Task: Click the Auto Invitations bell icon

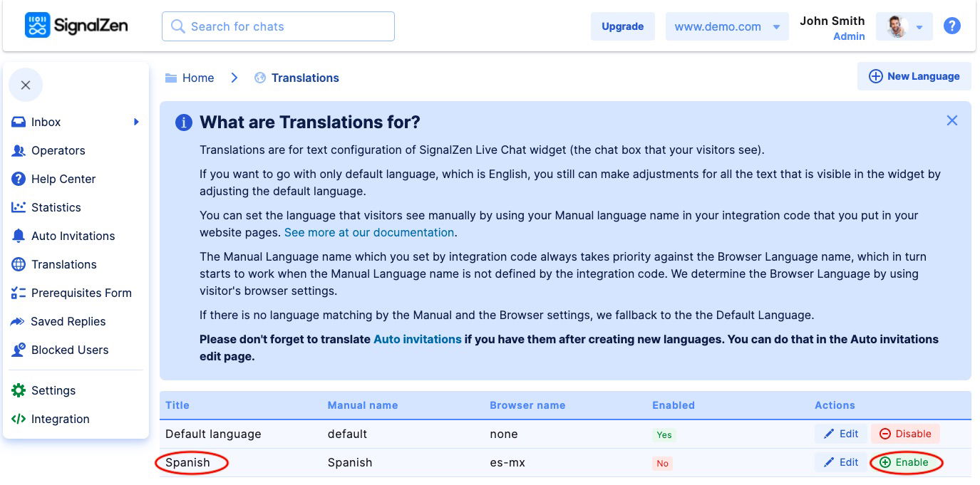Action: (19, 236)
